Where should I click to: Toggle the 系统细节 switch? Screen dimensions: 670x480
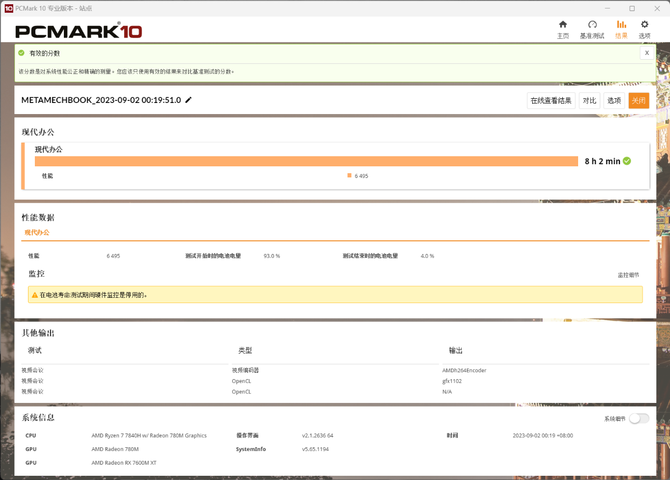638,419
